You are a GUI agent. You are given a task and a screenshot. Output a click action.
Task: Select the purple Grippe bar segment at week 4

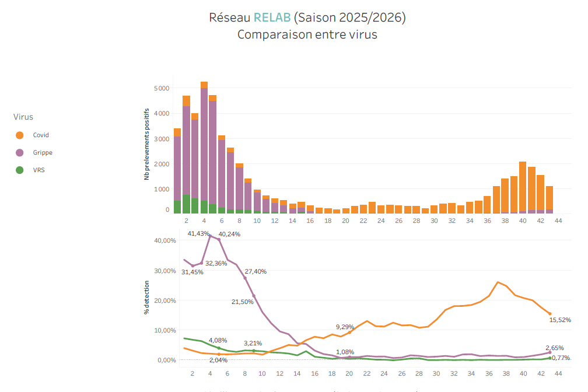(x=204, y=146)
